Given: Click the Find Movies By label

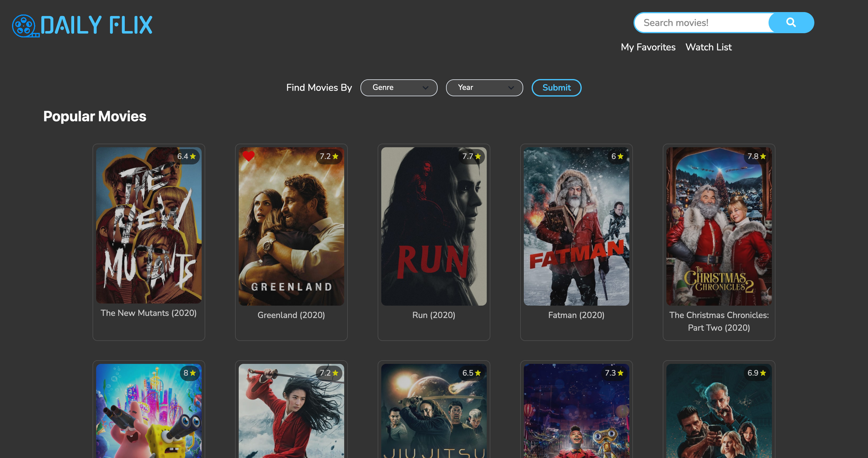Looking at the screenshot, I should [319, 88].
